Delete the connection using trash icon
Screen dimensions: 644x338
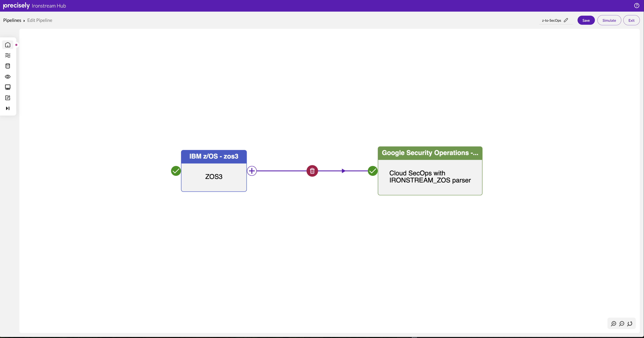point(312,171)
